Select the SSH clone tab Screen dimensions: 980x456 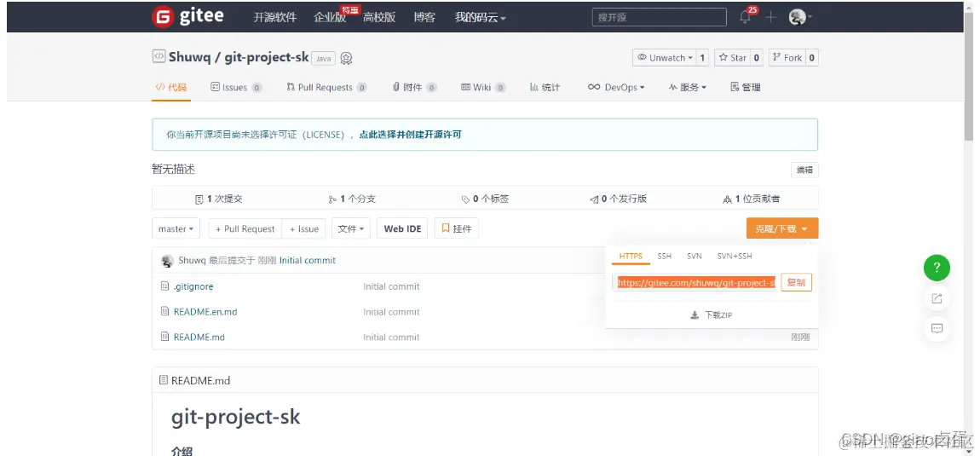coord(665,257)
